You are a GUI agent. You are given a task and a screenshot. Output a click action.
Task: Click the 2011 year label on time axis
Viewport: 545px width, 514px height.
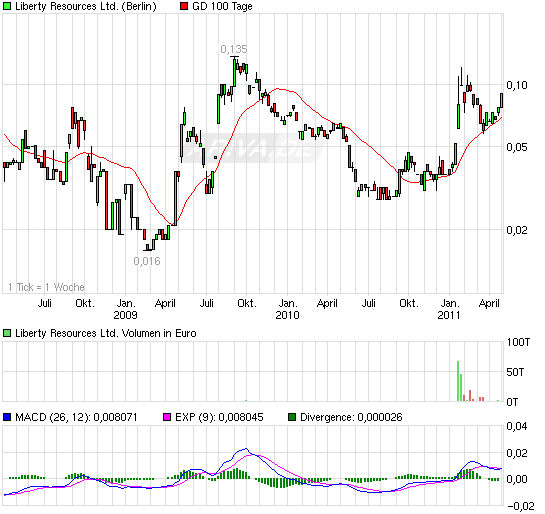(449, 315)
